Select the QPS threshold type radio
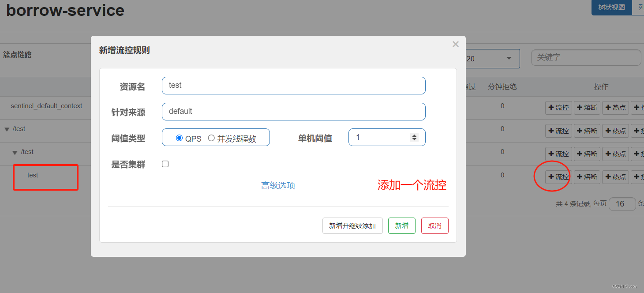644x293 pixels. (x=179, y=138)
